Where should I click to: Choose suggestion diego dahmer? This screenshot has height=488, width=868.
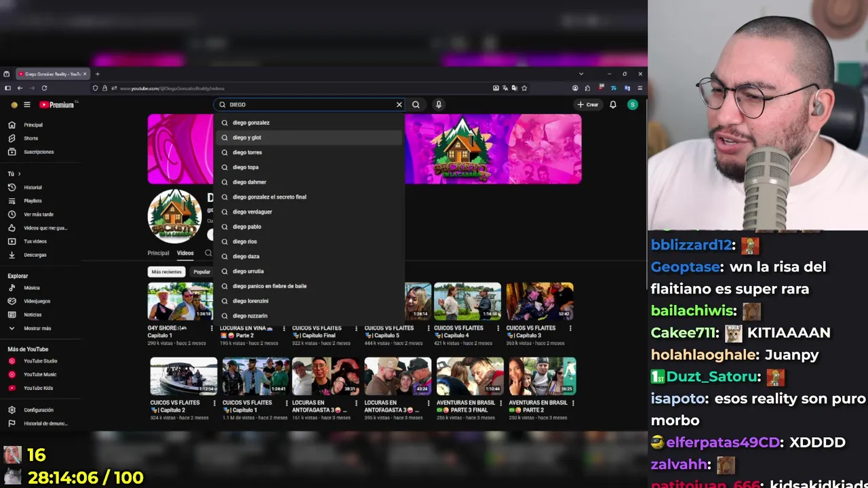[x=309, y=182]
